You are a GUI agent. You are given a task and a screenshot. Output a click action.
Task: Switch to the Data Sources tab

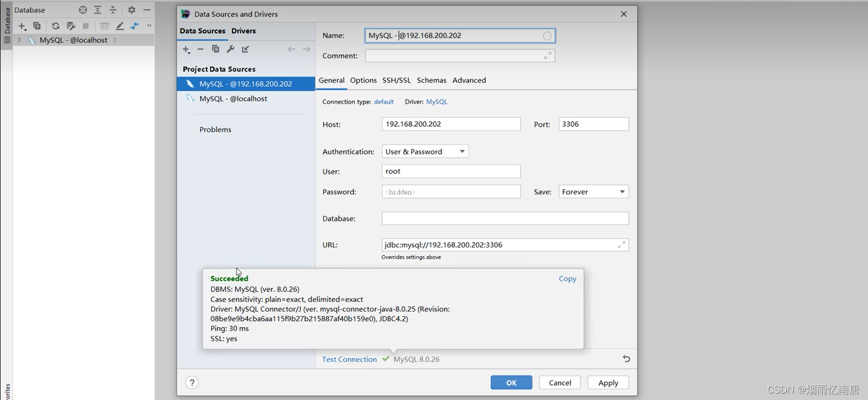pos(202,31)
